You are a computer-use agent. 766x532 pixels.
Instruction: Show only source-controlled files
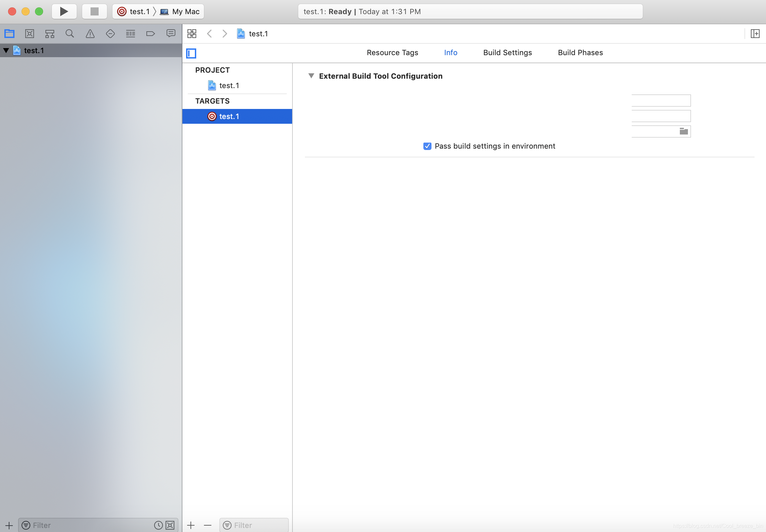[x=170, y=525]
